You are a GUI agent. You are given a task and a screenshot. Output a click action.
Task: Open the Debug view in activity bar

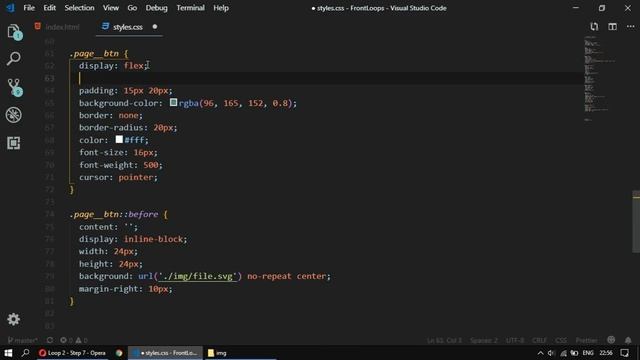[x=13, y=115]
